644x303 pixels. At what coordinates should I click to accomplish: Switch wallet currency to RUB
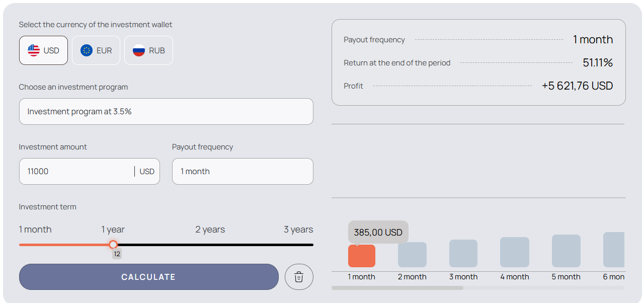[148, 50]
